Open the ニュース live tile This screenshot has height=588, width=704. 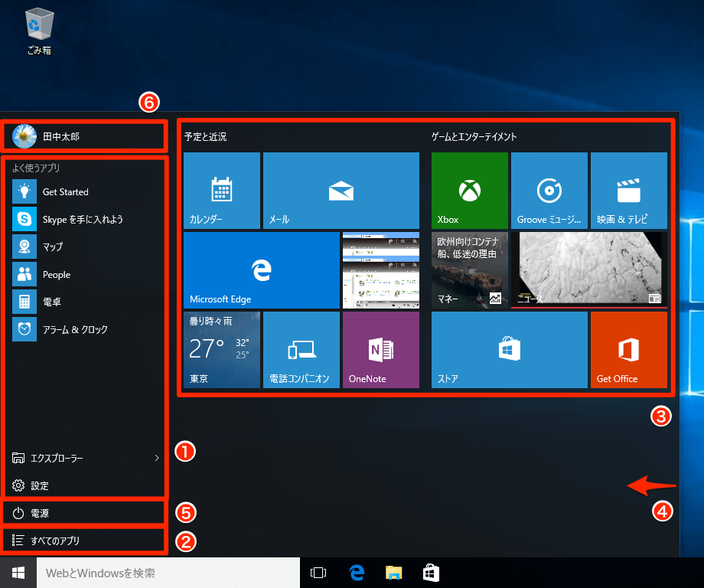click(x=589, y=270)
